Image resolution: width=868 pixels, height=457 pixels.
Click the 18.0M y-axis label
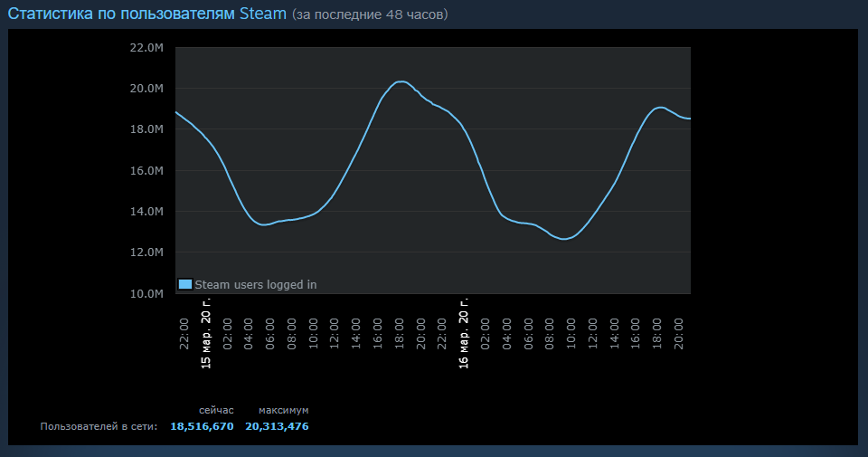click(146, 129)
